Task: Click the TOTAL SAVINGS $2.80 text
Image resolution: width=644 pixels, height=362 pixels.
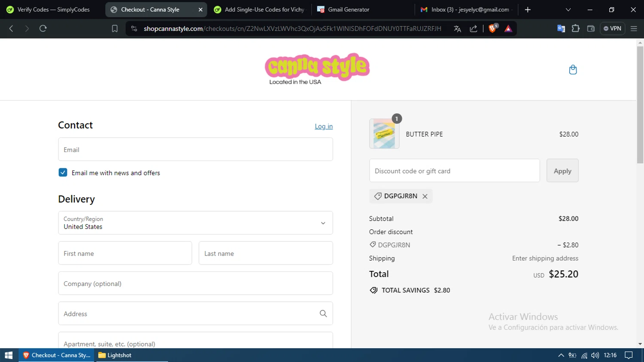Action: coord(416,290)
